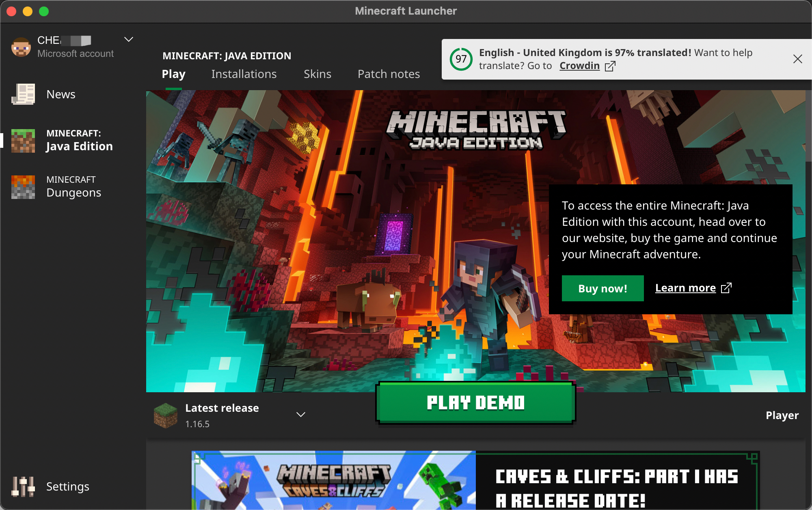Switch to the Play tab

click(x=173, y=74)
